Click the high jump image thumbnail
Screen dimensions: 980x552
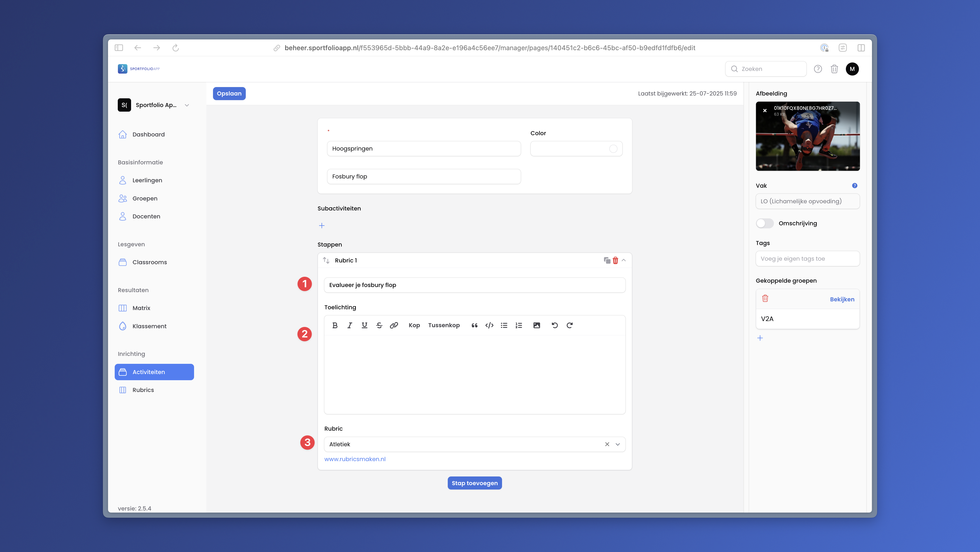pyautogui.click(x=807, y=136)
